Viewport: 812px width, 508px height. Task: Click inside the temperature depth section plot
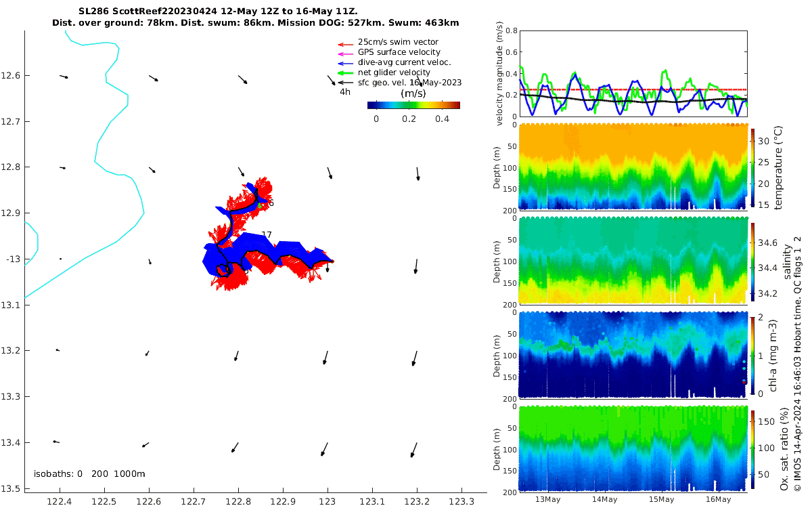[x=633, y=167]
